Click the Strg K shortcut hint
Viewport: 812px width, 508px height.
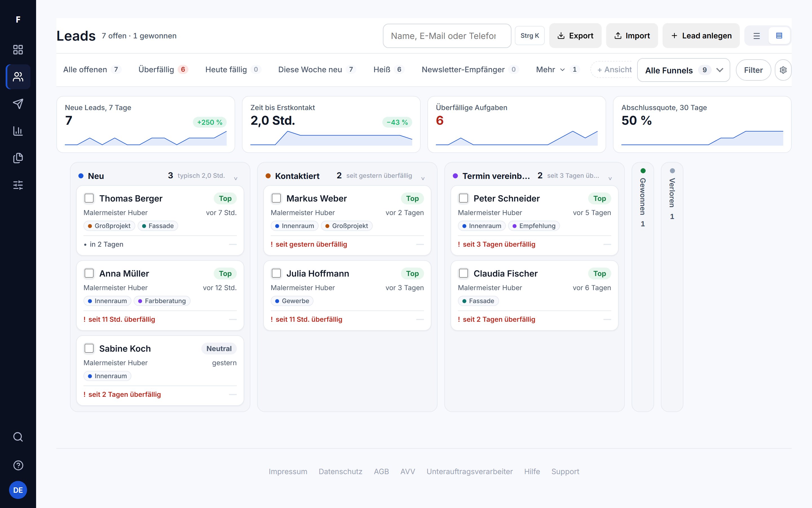pos(529,36)
